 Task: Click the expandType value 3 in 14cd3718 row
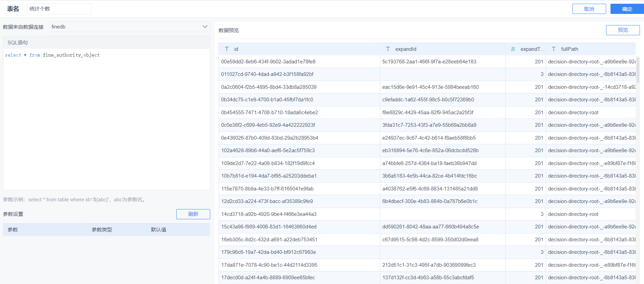coord(542,214)
